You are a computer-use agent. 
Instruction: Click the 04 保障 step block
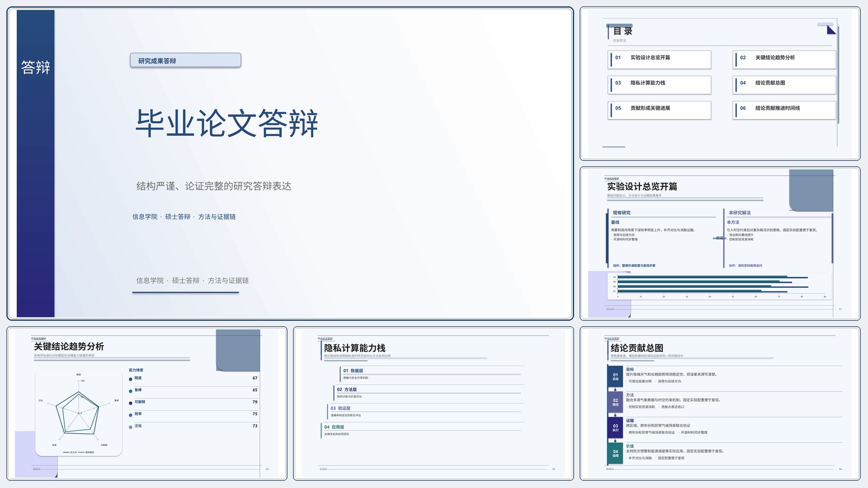tap(615, 453)
